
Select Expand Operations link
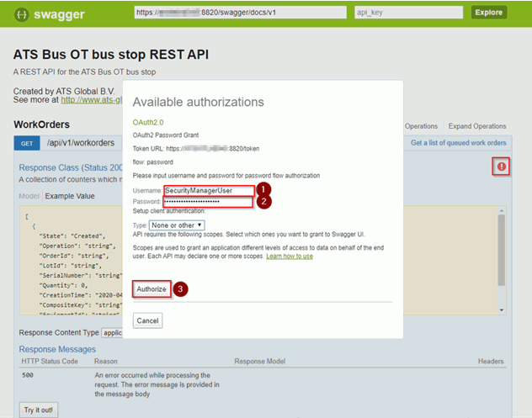tap(477, 126)
